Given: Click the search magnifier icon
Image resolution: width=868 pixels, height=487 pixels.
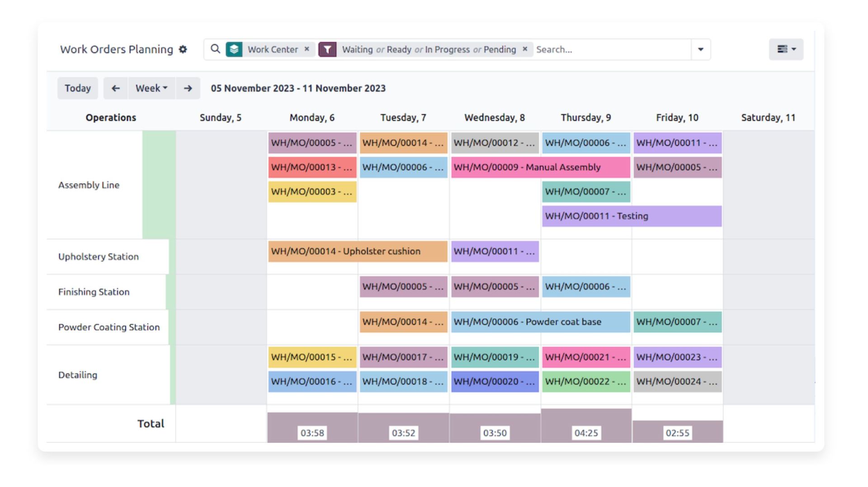Looking at the screenshot, I should click(x=216, y=49).
